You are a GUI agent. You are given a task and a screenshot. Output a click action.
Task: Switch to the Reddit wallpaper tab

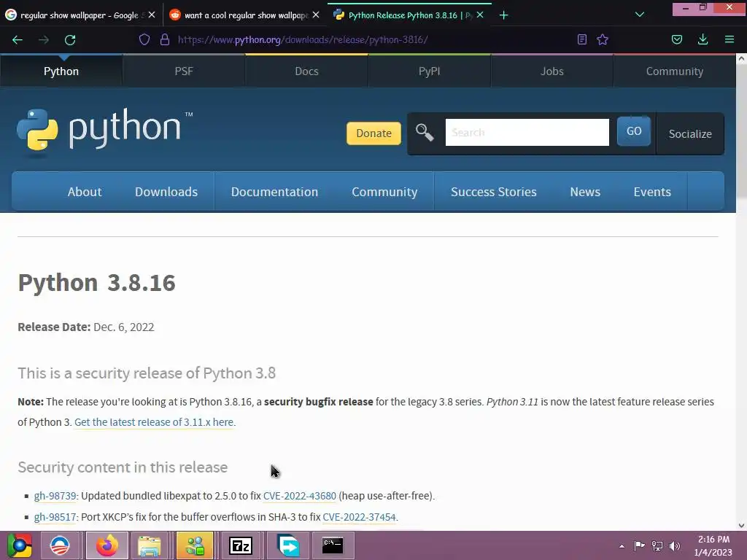click(239, 15)
